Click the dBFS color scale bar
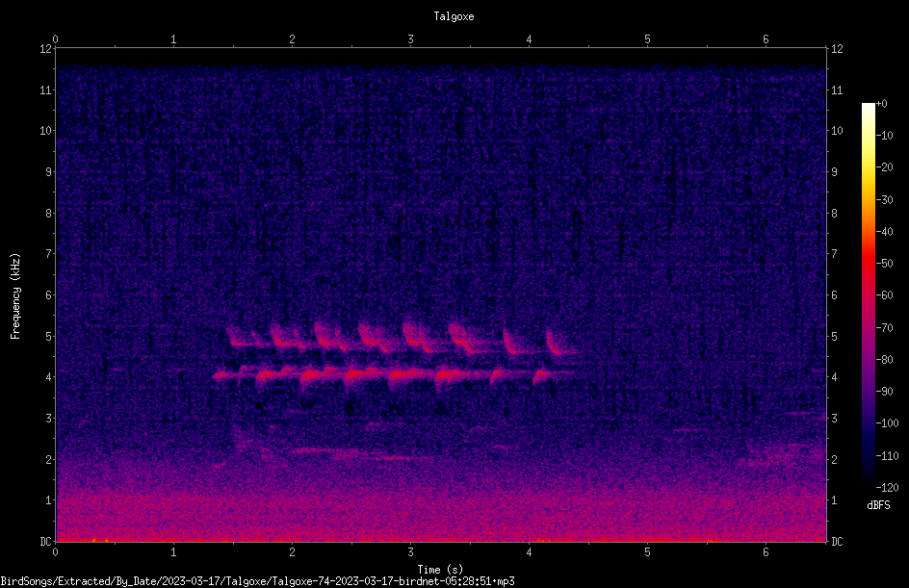 [x=868, y=294]
